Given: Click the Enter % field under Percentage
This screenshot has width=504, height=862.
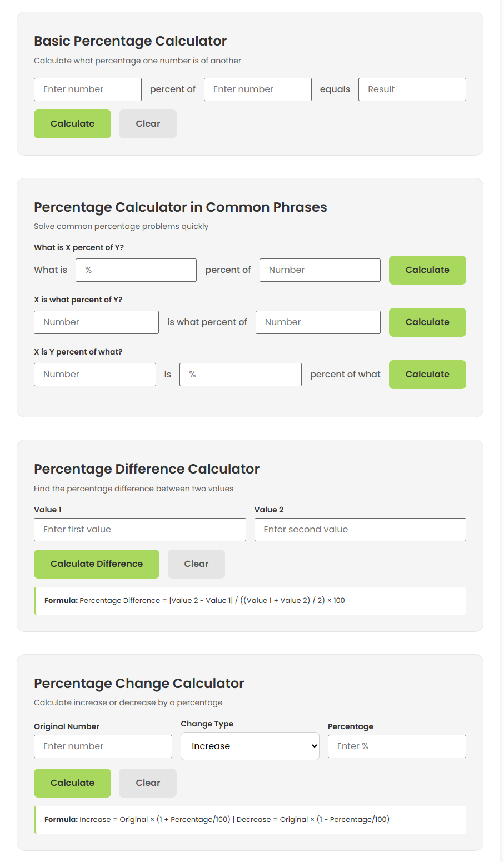Looking at the screenshot, I should 396,746.
